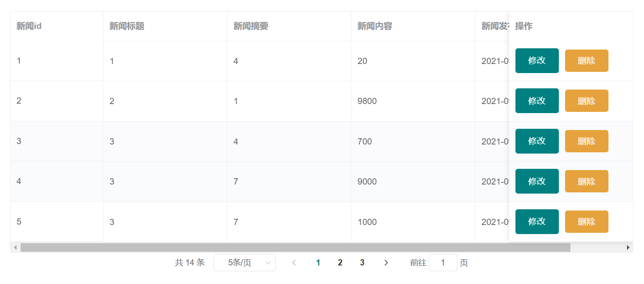644x284 pixels.
Task: Click 删除 button for news id 1
Action: pos(586,61)
